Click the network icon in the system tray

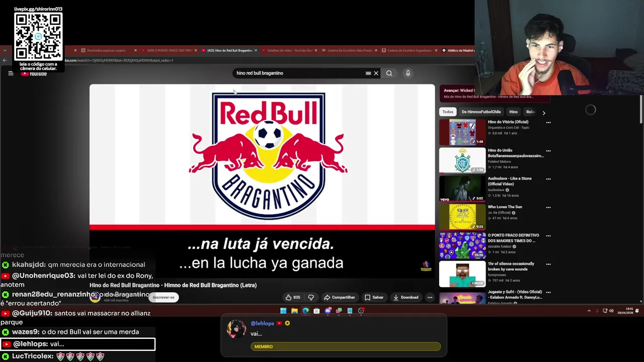[605, 311]
